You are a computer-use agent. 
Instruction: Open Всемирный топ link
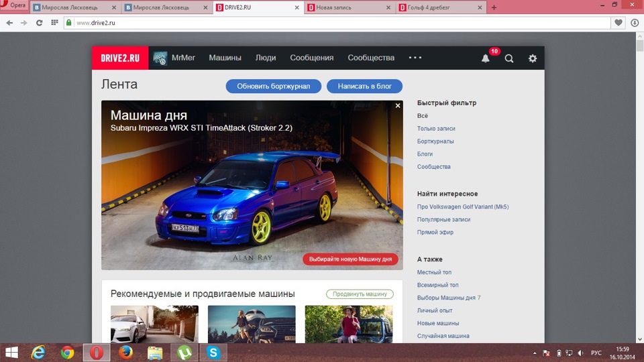438,285
